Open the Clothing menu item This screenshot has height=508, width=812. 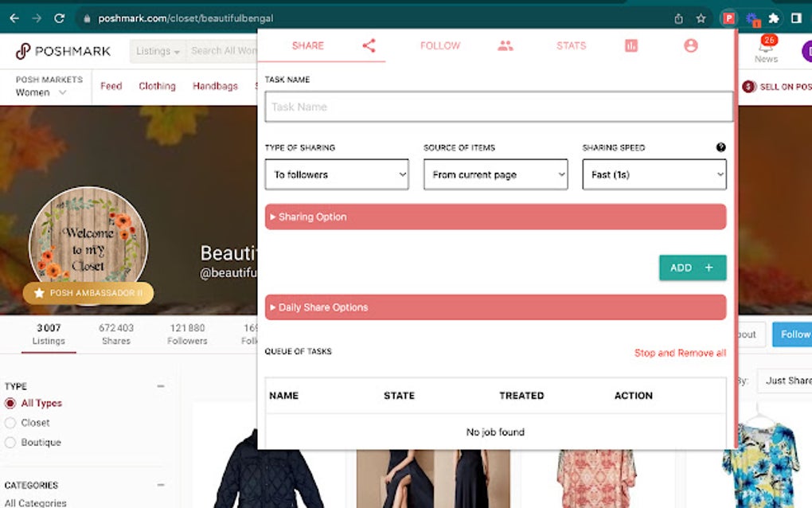pyautogui.click(x=157, y=86)
